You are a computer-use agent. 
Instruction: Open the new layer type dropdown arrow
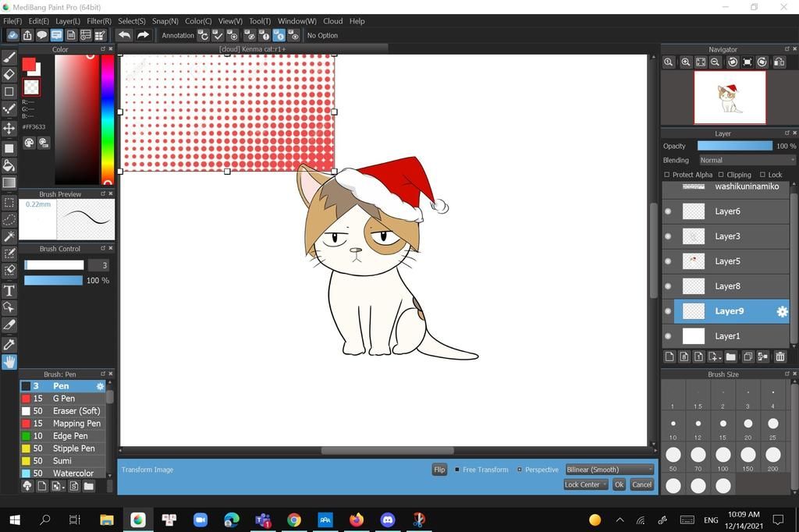tap(715, 356)
